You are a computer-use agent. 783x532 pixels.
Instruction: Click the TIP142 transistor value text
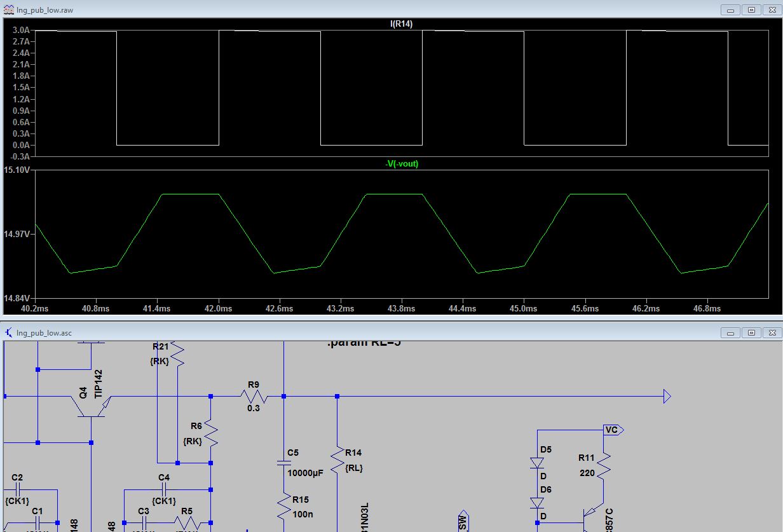click(99, 384)
